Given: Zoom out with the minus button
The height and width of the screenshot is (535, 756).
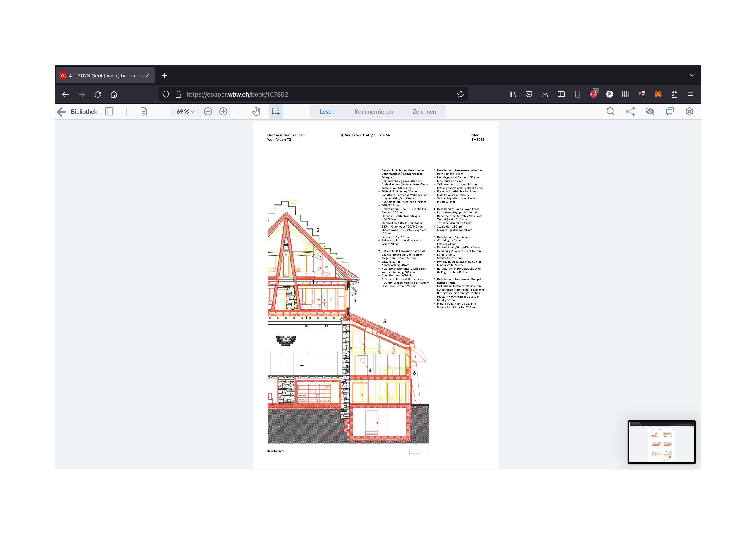Looking at the screenshot, I should click(x=208, y=112).
